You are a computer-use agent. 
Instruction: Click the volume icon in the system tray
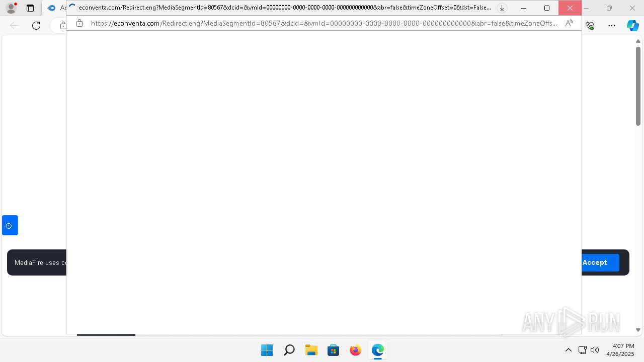[x=595, y=350]
